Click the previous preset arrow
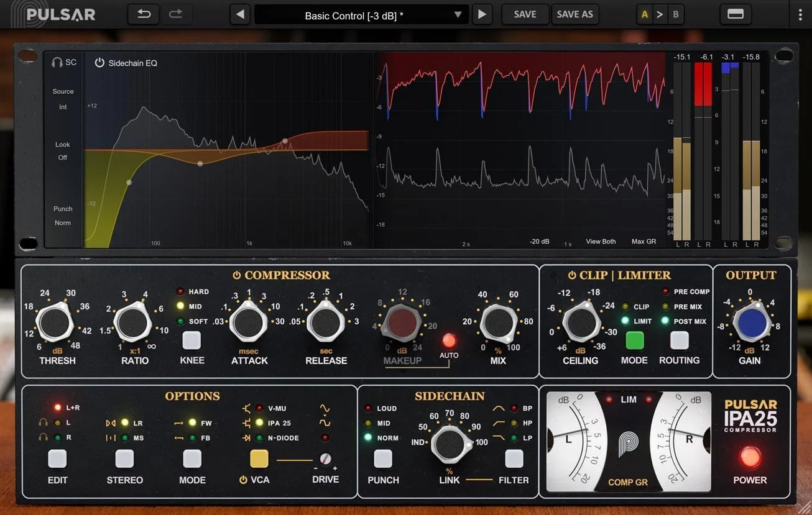 click(240, 14)
